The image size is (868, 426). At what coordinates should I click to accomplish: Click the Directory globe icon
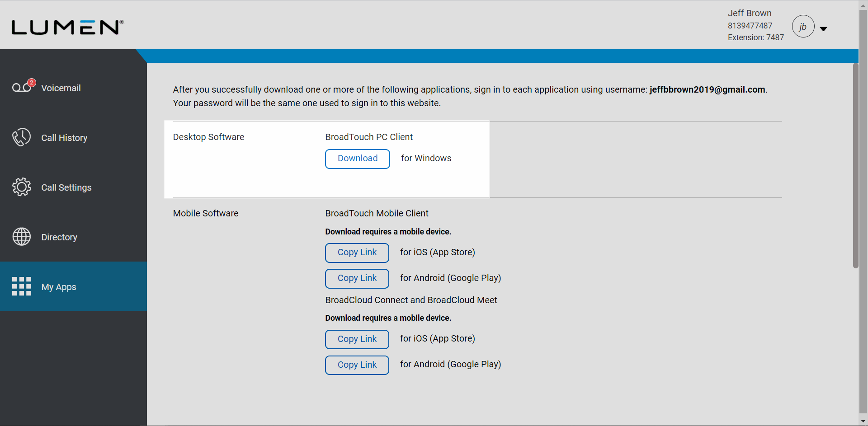(21, 237)
